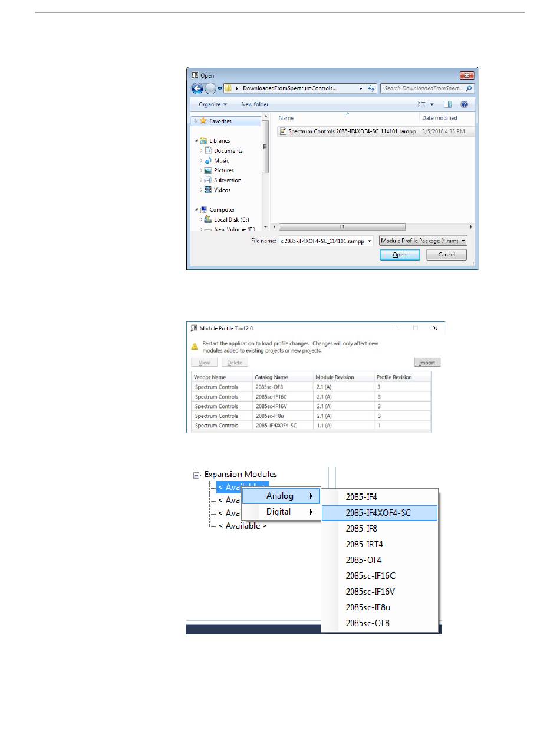Click the Import button in Module Profile Tool

coord(427,363)
